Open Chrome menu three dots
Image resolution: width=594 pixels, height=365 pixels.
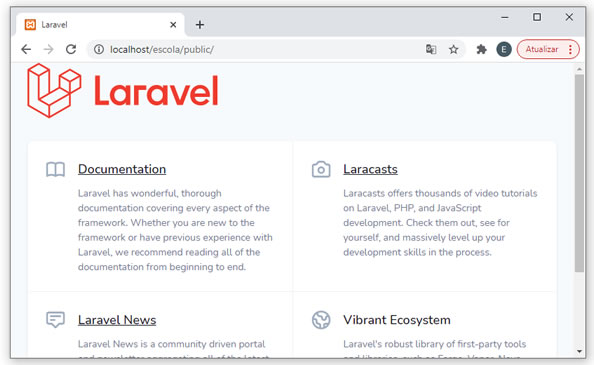(570, 49)
